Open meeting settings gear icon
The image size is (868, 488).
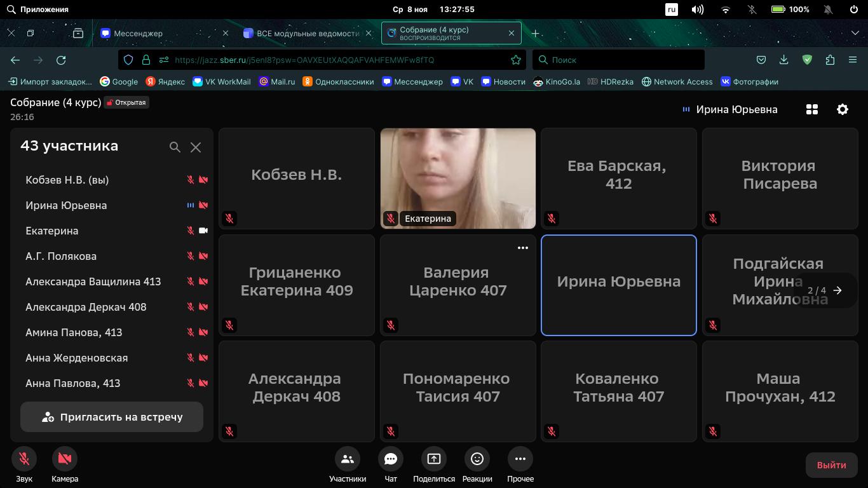[843, 109]
